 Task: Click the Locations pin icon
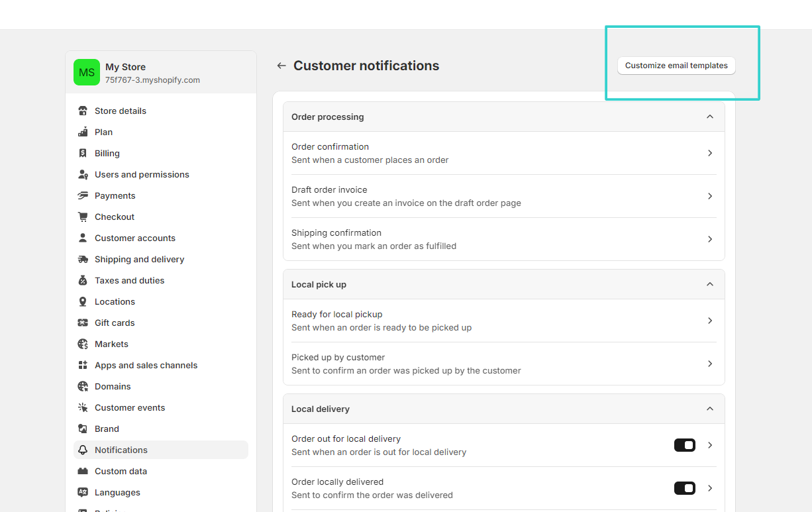coord(82,301)
